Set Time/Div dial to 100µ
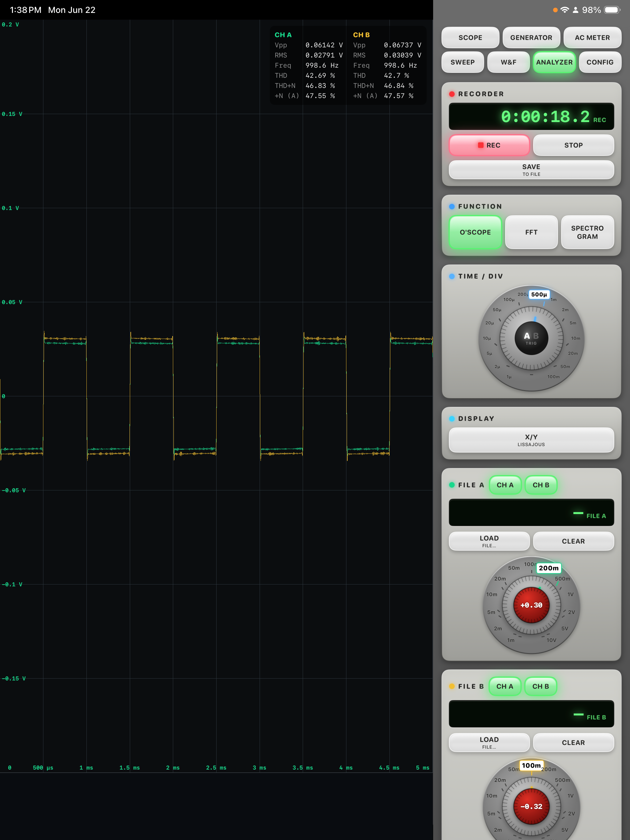 point(509,299)
